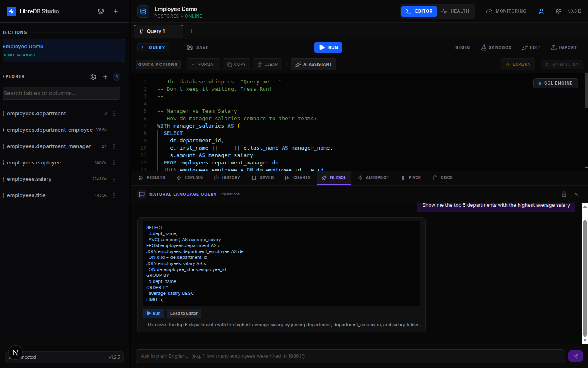Click the LibreDB Studio lightning logo

(11, 11)
